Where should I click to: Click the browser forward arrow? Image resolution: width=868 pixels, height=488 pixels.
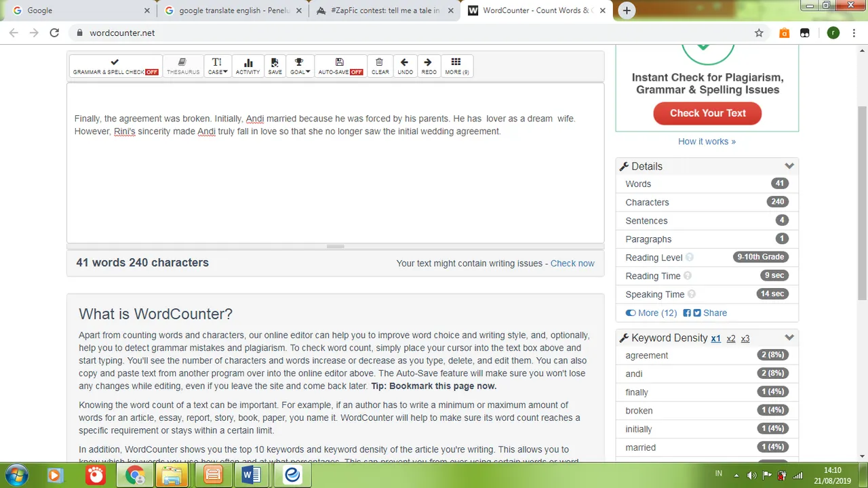34,33
